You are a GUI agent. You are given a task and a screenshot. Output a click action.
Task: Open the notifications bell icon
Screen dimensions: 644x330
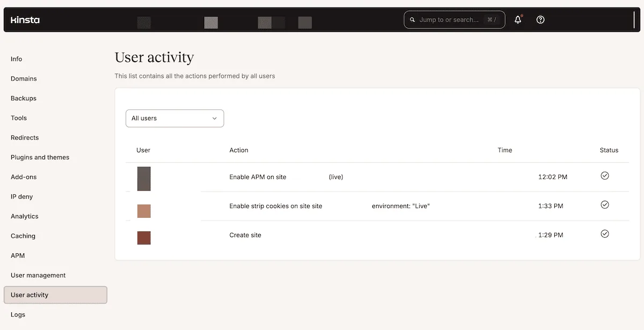(517, 19)
